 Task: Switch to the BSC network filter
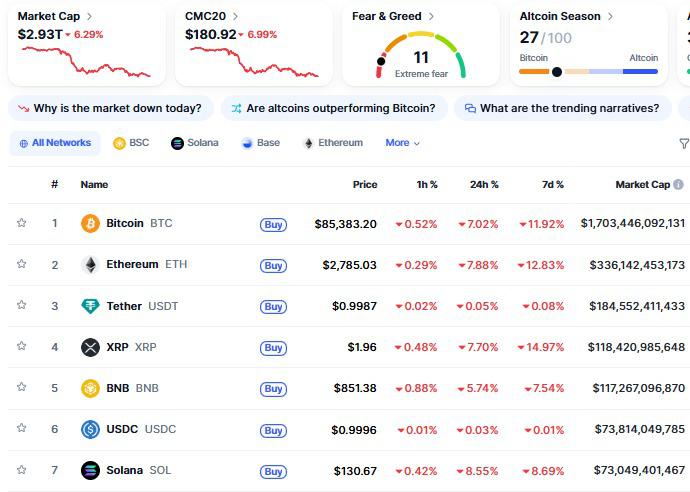(x=131, y=143)
